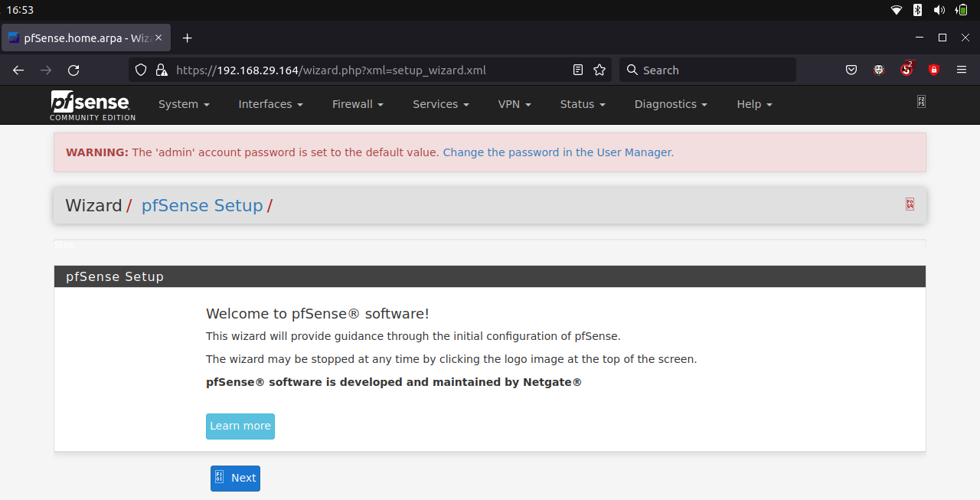The width and height of the screenshot is (980, 500).
Task: Click the icon at right of pfSense navbar
Action: [x=921, y=101]
